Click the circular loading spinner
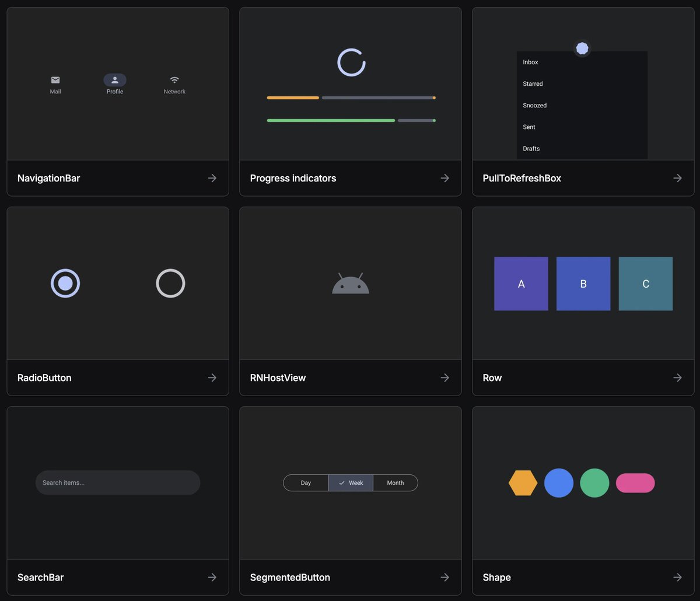The height and width of the screenshot is (601, 700). tap(351, 62)
